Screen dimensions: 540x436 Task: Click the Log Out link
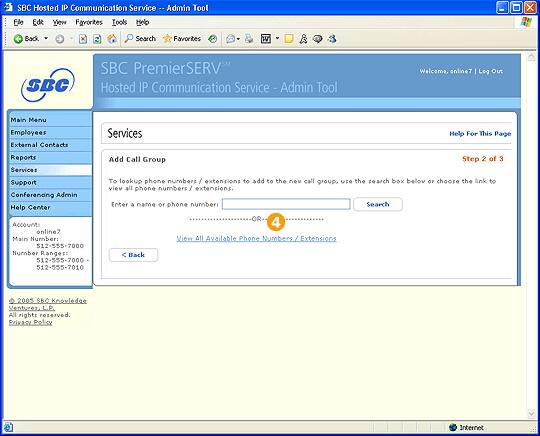click(490, 71)
